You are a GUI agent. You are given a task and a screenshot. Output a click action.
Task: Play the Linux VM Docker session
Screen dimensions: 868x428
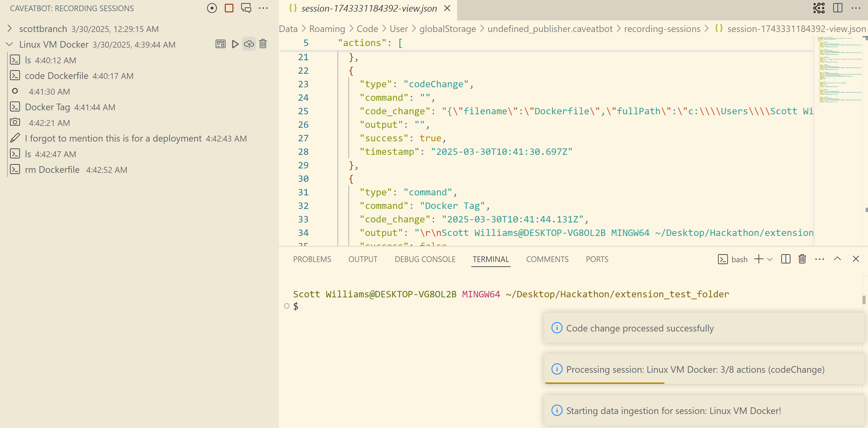(235, 44)
